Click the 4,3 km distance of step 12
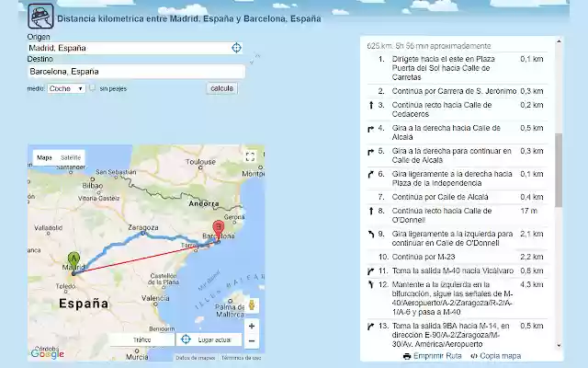Viewport: 588px width, 368px height. [x=531, y=284]
